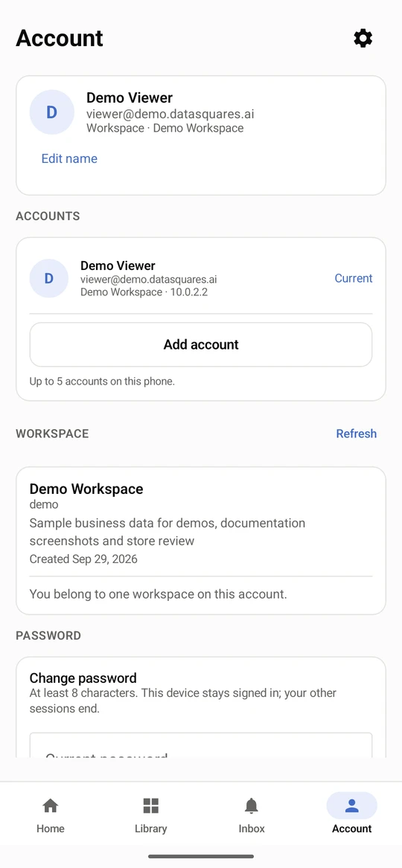The width and height of the screenshot is (402, 868).
Task: Tap 'Demo Workspace · 10.0.2.2' in the Accounts row
Action: click(144, 292)
